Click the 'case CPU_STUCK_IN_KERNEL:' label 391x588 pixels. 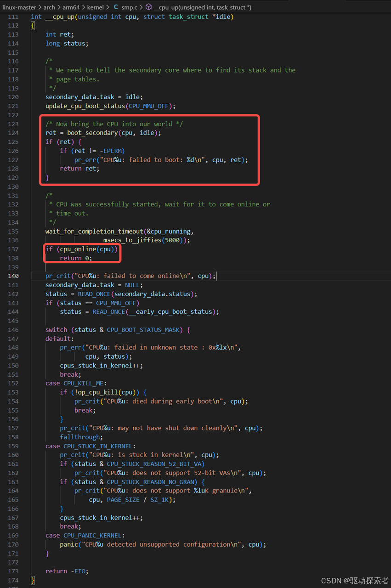(x=91, y=446)
